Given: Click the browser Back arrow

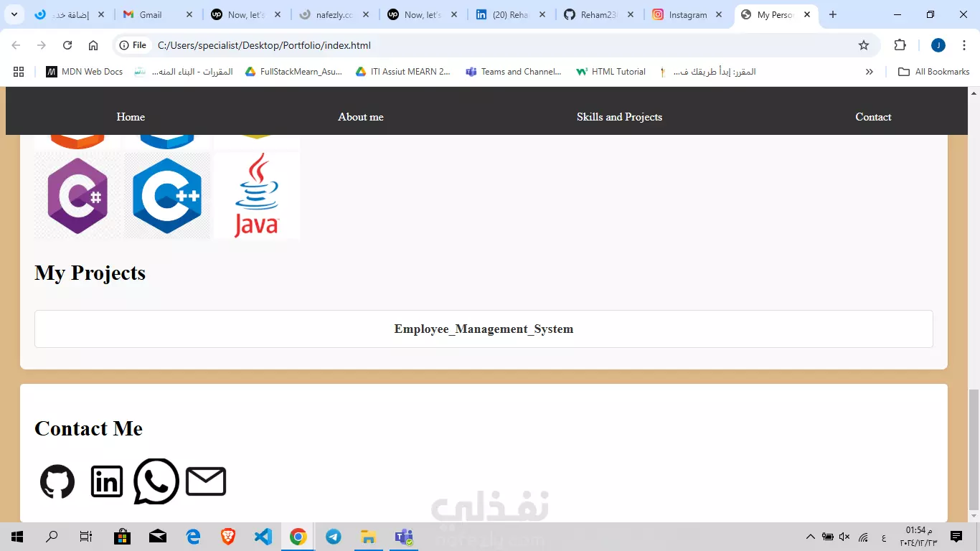Looking at the screenshot, I should tap(16, 45).
